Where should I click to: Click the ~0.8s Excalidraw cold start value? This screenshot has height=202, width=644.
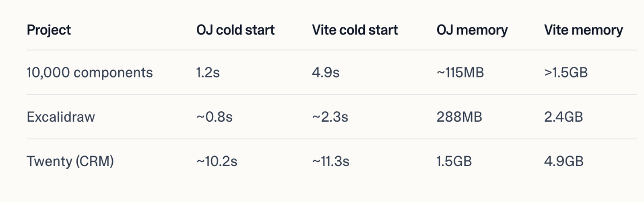215,117
